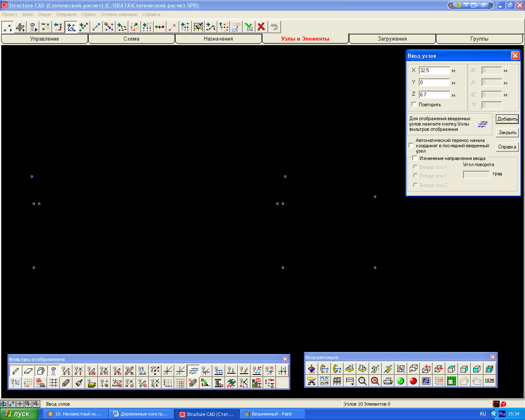Click the first rotate around Z icon

tap(349, 369)
